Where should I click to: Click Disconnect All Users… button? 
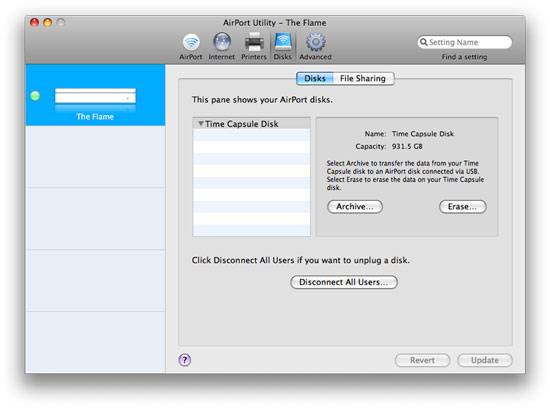(344, 282)
